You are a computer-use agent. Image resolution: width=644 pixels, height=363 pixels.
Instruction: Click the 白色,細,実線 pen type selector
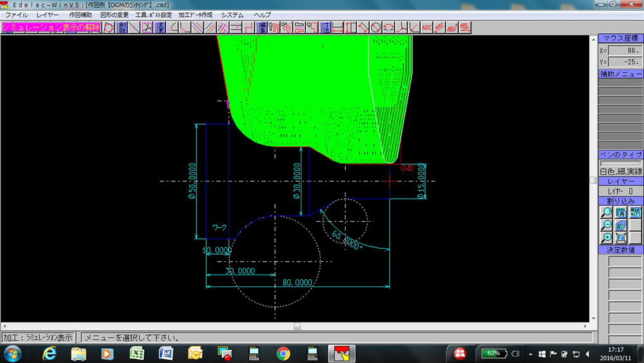pos(620,172)
